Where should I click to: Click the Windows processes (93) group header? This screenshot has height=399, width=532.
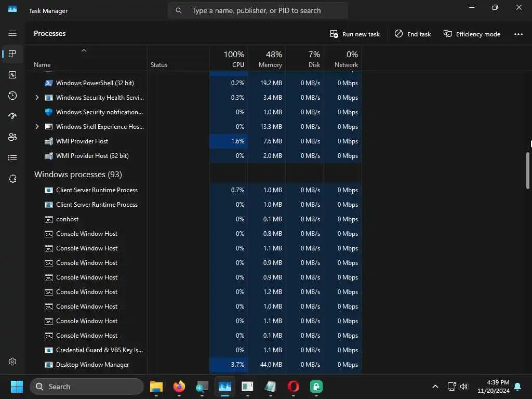(78, 175)
